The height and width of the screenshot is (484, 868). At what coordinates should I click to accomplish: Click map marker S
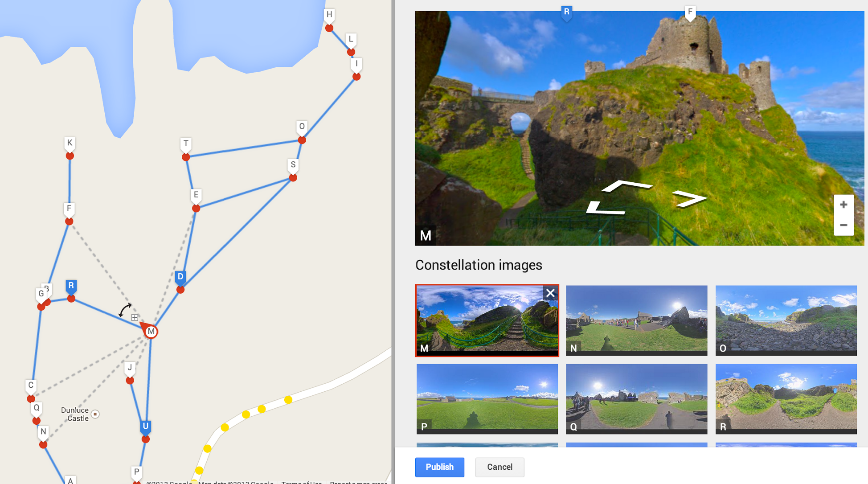(x=293, y=165)
